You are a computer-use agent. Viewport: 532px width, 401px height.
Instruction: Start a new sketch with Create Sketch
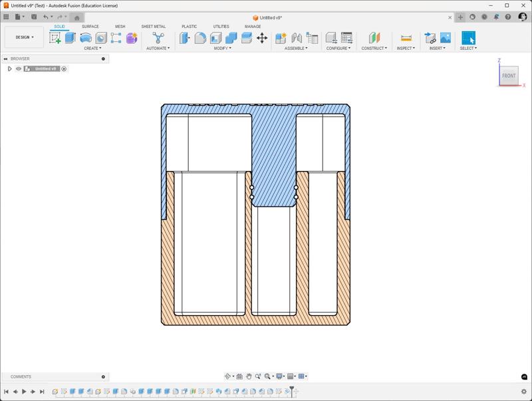click(55, 38)
